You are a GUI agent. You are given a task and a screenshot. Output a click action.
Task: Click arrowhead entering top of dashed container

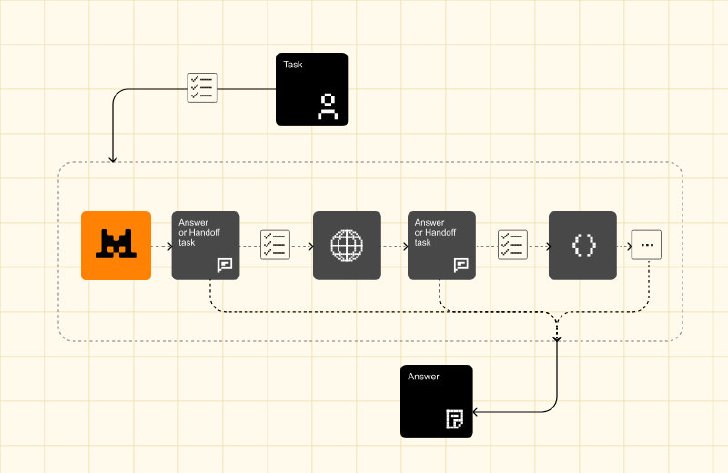[x=112, y=159]
